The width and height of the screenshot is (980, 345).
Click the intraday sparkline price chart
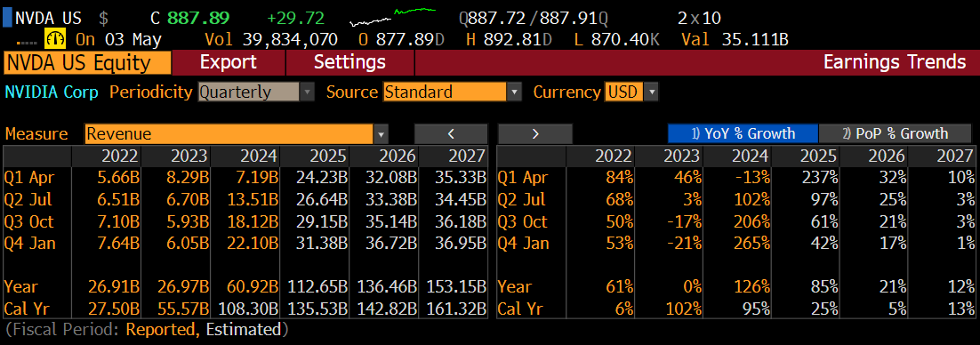[393, 17]
